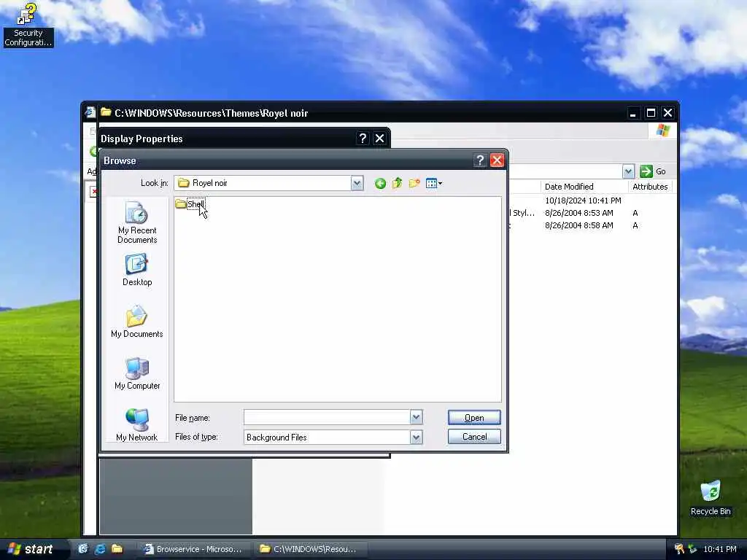Go up one folder level in Browse dialog
The width and height of the screenshot is (747, 560).
[397, 183]
